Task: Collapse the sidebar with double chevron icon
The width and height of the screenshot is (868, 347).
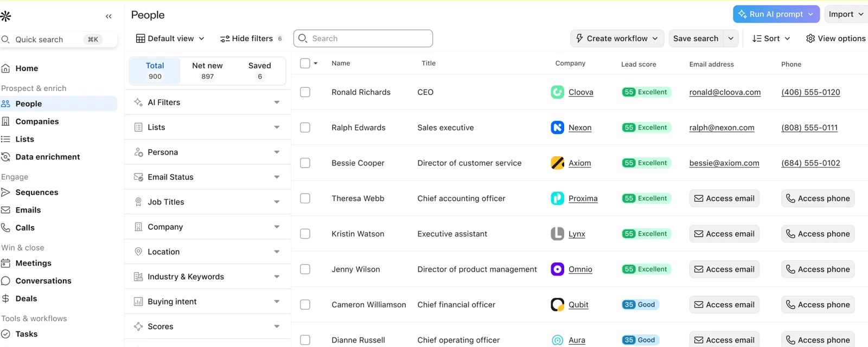Action: (x=108, y=16)
